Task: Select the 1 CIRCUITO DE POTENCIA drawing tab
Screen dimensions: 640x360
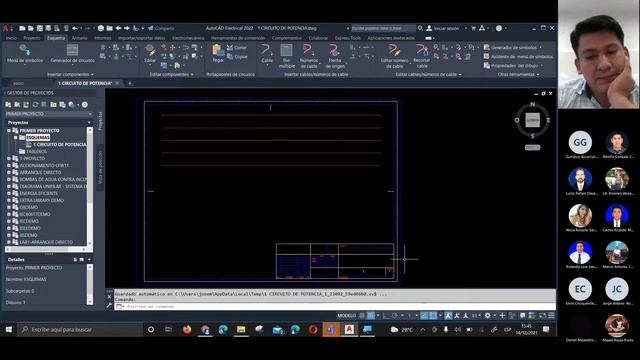Action: tap(85, 83)
